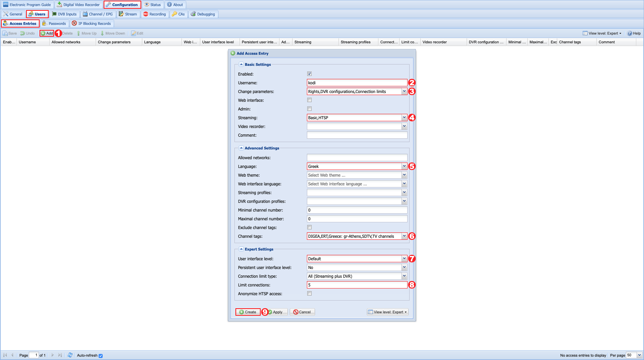Enable the Web interface checkbox
This screenshot has height=360, width=644.
coord(309,100)
